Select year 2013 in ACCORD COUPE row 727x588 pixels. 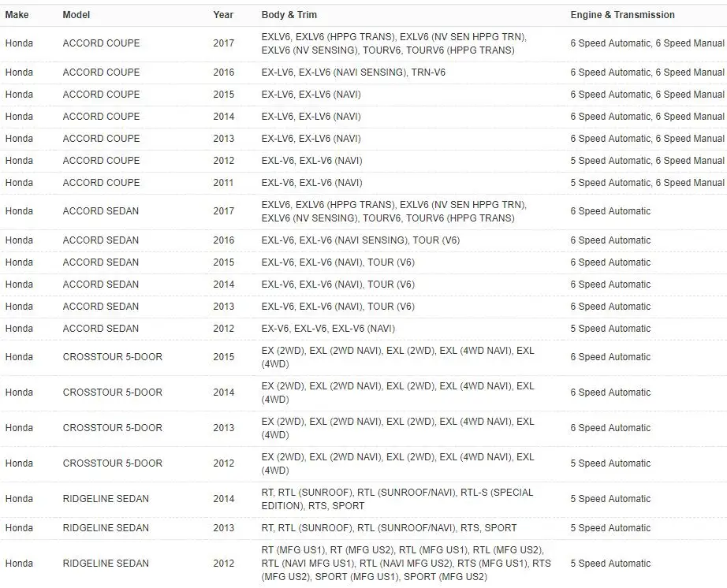tap(223, 139)
